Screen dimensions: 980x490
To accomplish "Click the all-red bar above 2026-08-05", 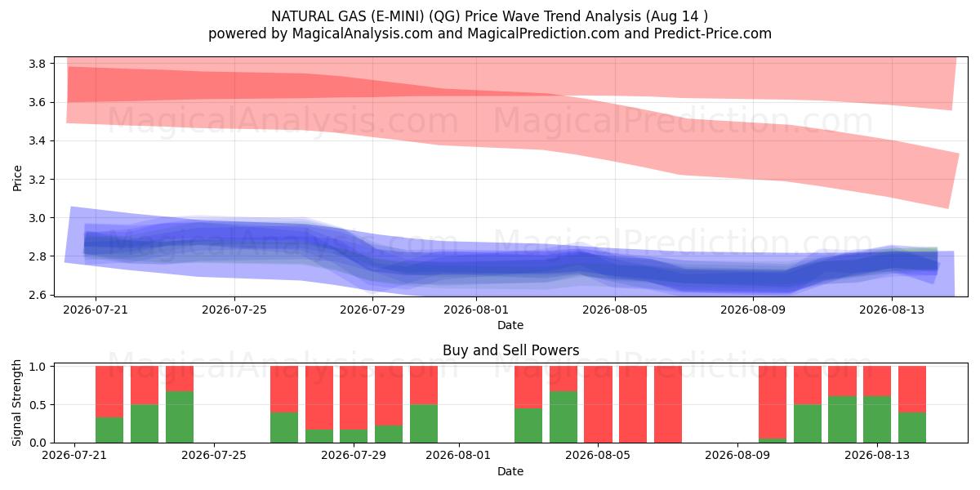I will click(x=598, y=404).
